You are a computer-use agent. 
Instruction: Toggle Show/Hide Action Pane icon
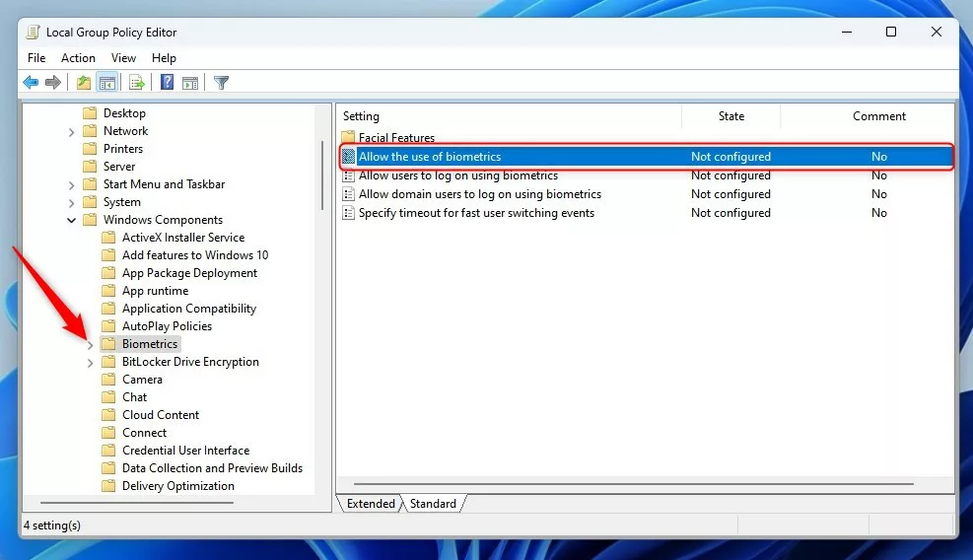(x=190, y=82)
